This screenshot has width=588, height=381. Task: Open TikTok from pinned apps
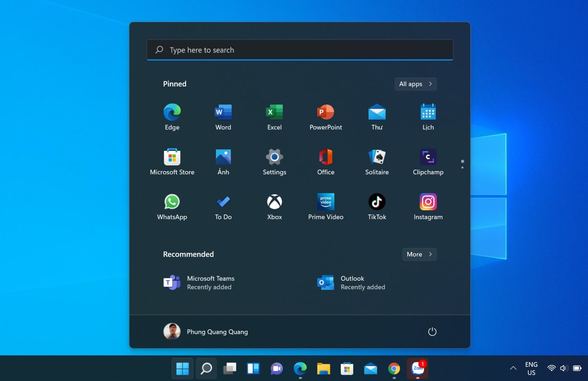tap(377, 206)
